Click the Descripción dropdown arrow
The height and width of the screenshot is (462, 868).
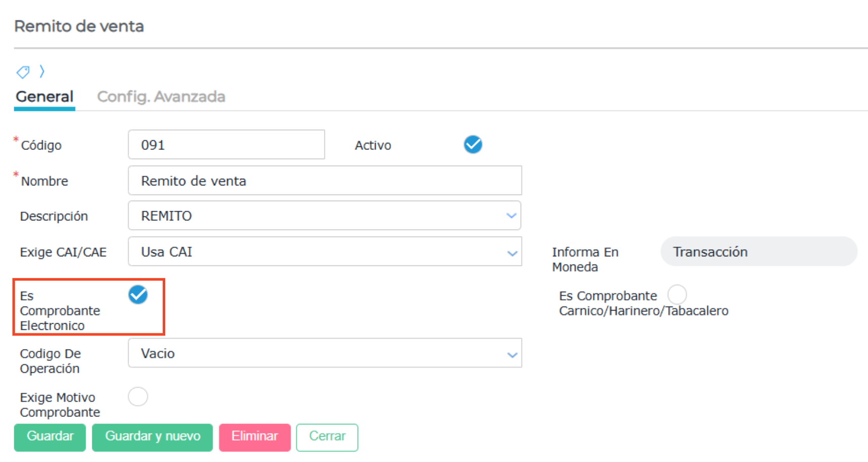pos(512,216)
